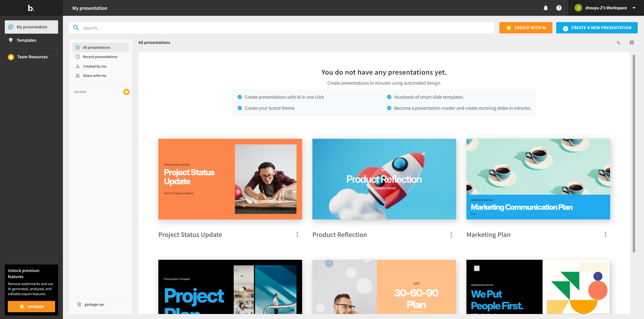Click the vertical scrollbar of presentations
644x319 pixels.
(x=634, y=154)
